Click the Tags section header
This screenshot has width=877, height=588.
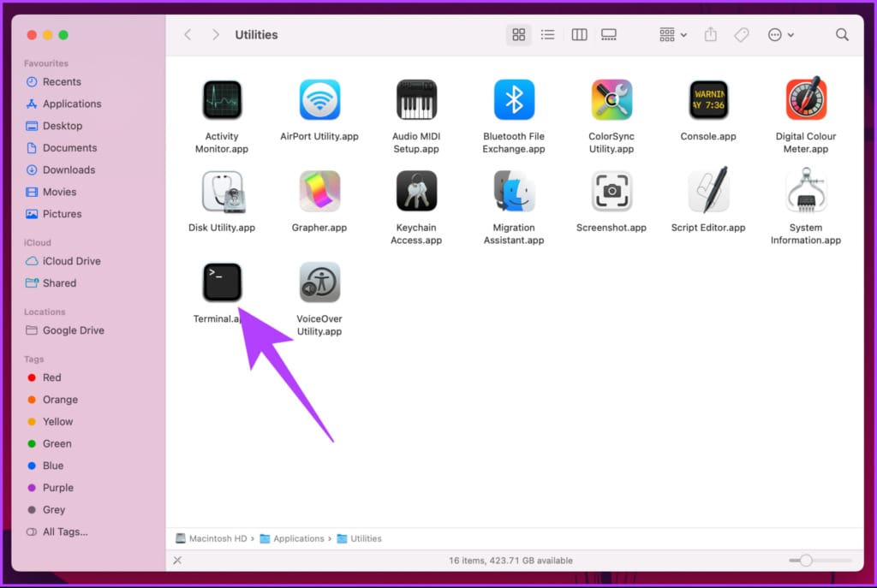[33, 359]
